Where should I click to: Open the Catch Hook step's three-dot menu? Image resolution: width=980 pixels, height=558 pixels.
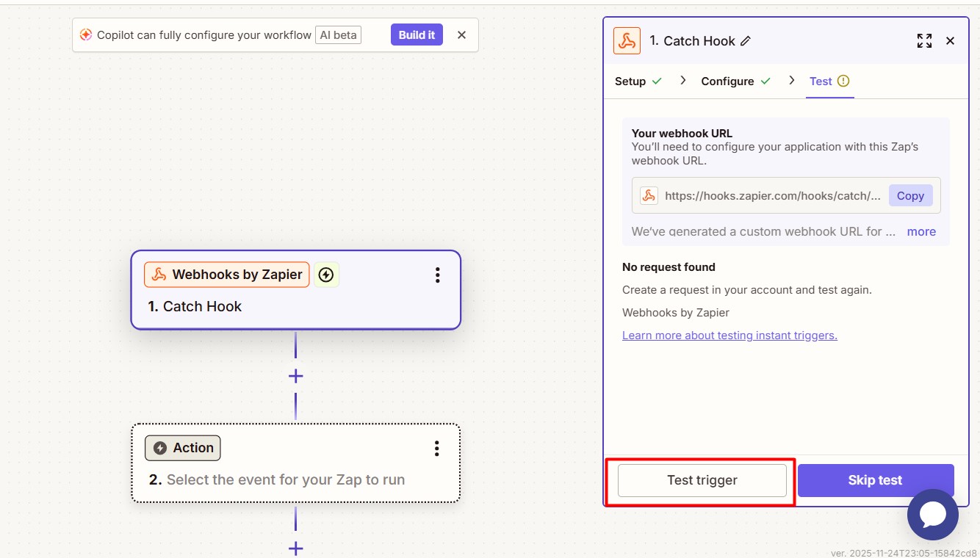click(x=437, y=275)
